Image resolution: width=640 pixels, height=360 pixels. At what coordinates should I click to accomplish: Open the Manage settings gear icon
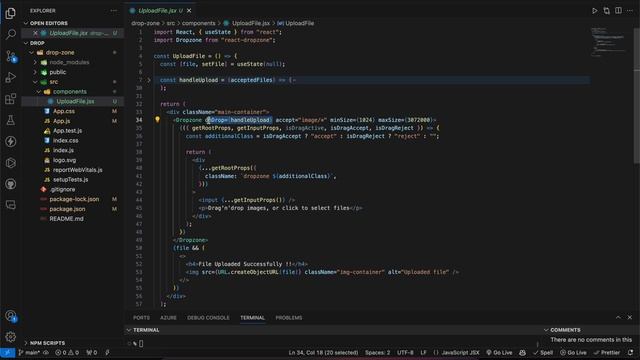[x=11, y=337]
